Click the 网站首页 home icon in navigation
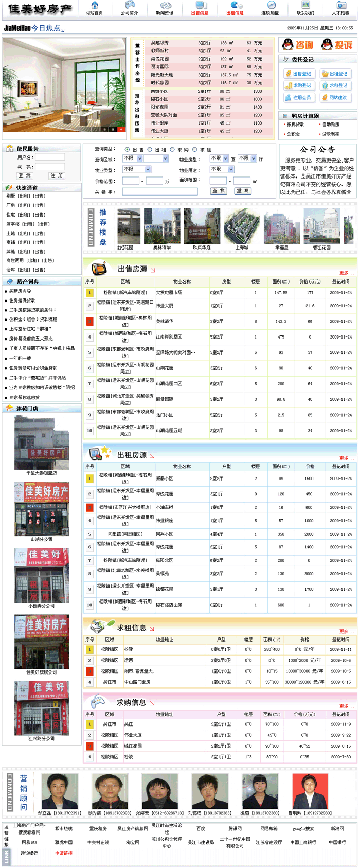Viewport: 360px width, 868px height. [x=94, y=5]
